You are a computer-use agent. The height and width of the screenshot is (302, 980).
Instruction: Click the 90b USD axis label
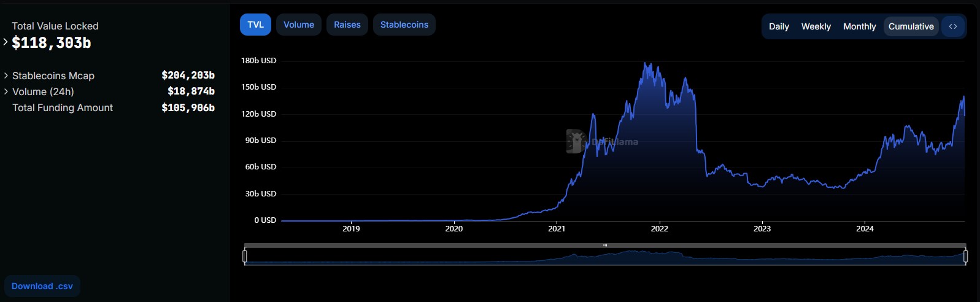click(261, 141)
